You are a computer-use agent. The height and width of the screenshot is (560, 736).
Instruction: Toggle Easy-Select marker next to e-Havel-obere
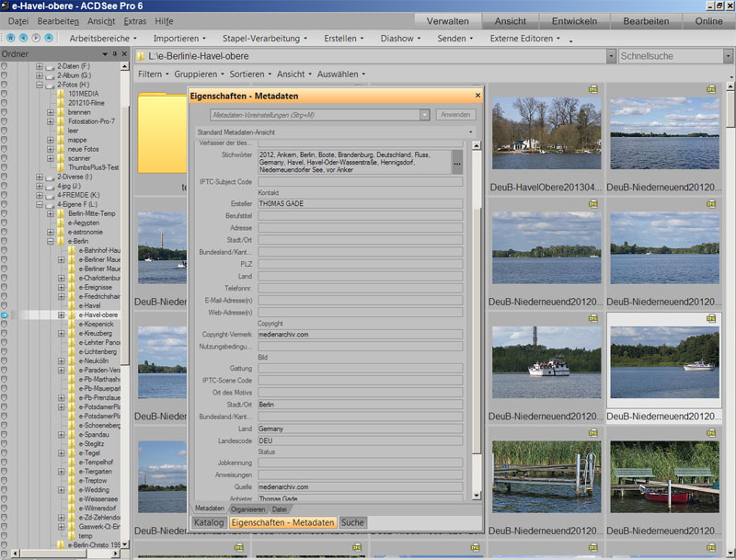[x=5, y=315]
